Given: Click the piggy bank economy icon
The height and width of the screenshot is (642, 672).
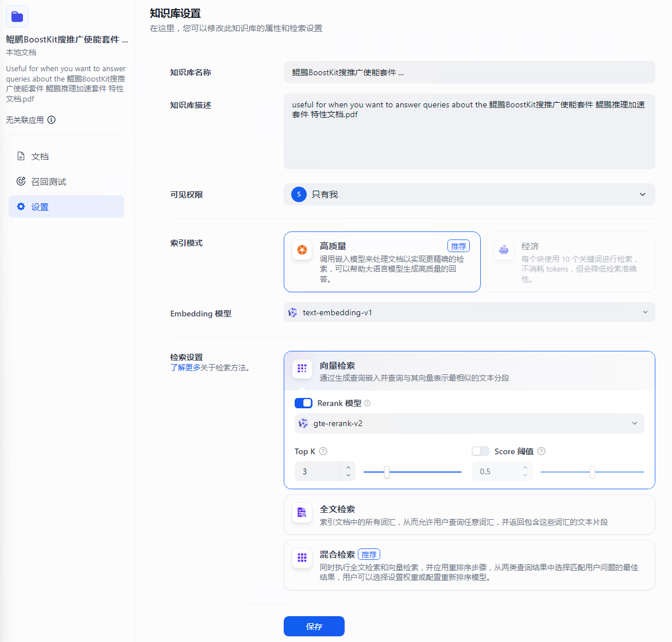Looking at the screenshot, I should [x=504, y=250].
